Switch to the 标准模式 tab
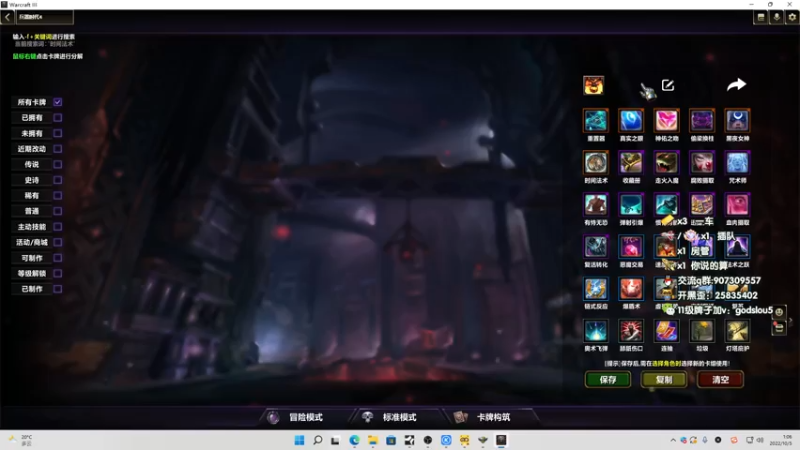The width and height of the screenshot is (800, 450). [x=399, y=417]
